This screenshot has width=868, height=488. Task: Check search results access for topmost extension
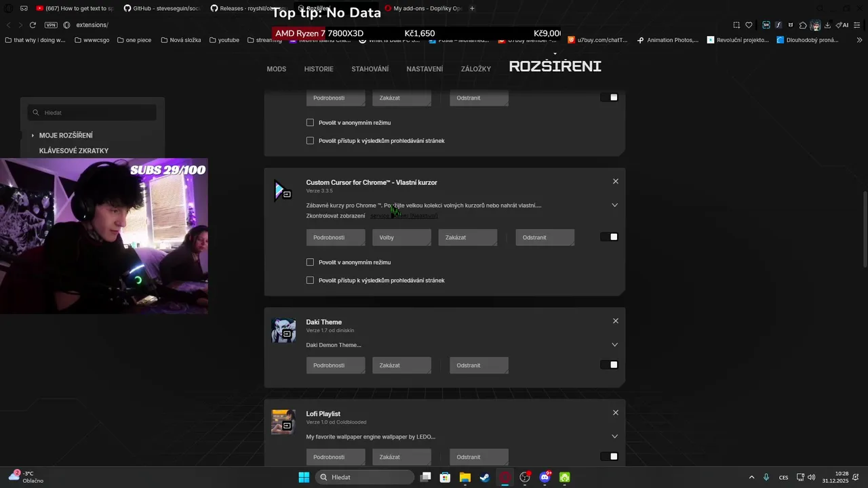(310, 140)
